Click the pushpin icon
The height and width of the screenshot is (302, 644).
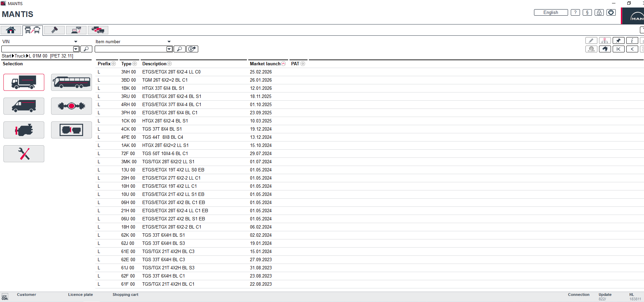click(618, 41)
